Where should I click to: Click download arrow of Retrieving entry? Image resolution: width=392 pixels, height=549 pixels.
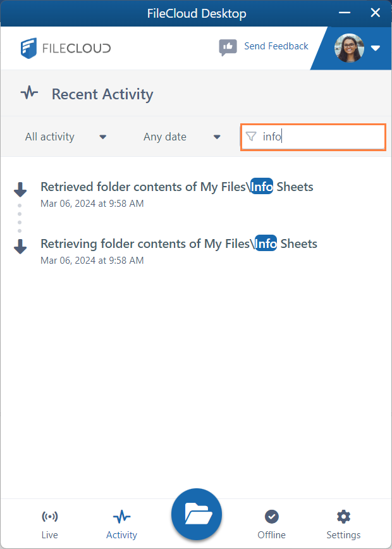[x=20, y=247]
